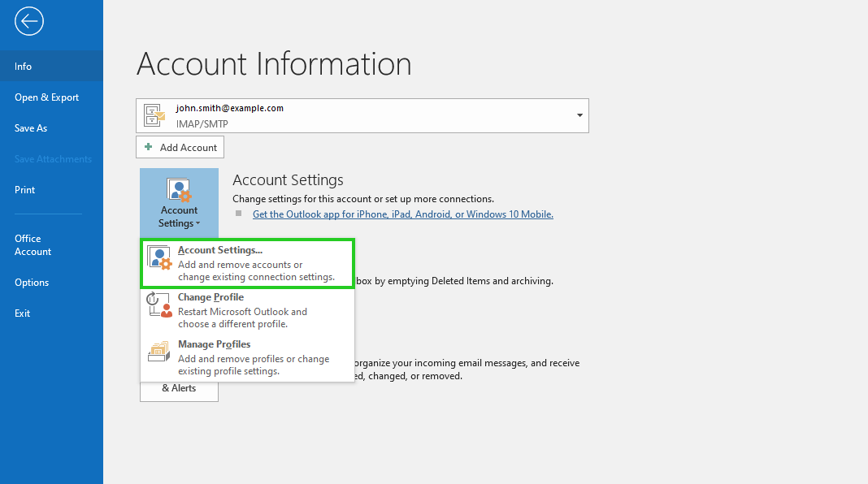Click the back arrow to leave Backstage
This screenshot has height=484, width=868.
[x=29, y=22]
